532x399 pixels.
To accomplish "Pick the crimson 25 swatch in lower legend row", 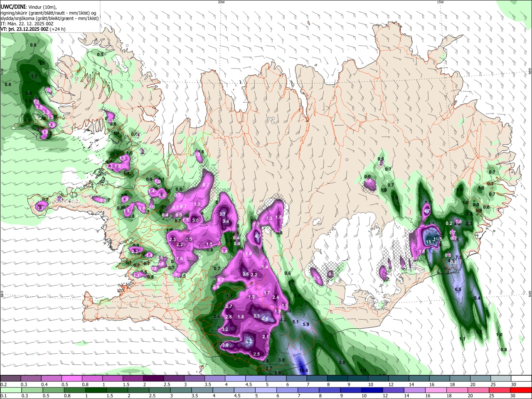I will point(500,390).
